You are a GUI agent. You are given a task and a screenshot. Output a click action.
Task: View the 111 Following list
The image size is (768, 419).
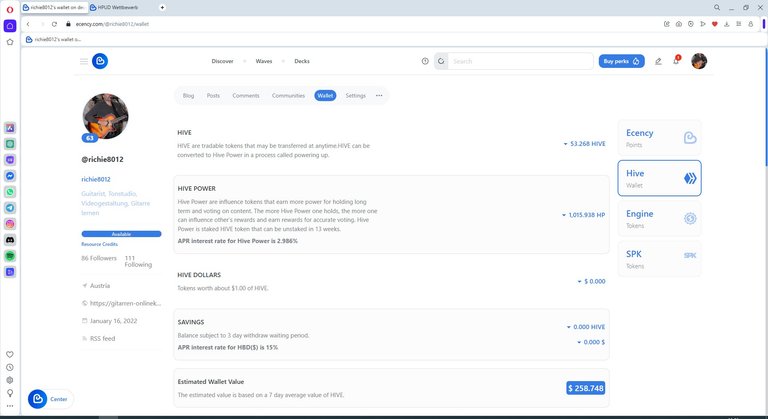(138, 261)
